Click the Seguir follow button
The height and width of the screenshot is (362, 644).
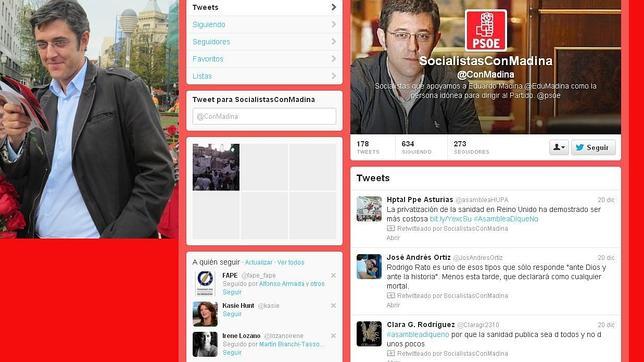[x=593, y=148]
